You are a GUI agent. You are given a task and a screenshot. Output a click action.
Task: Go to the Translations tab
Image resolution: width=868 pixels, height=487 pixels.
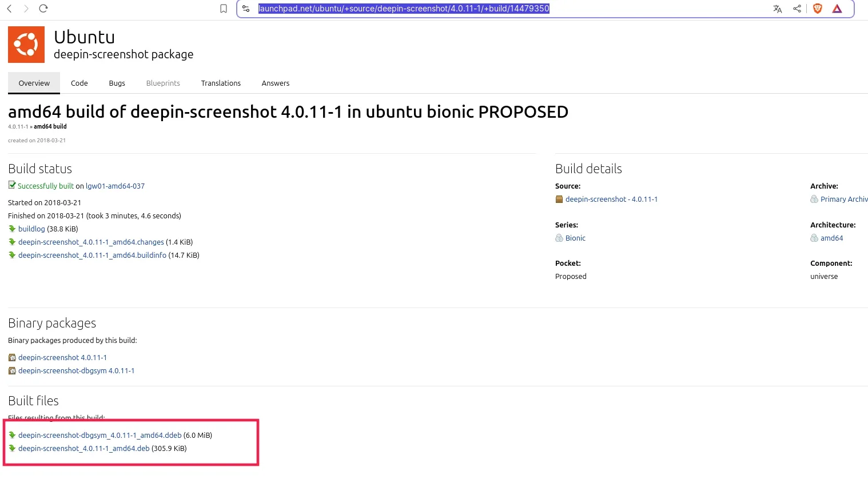(x=221, y=83)
